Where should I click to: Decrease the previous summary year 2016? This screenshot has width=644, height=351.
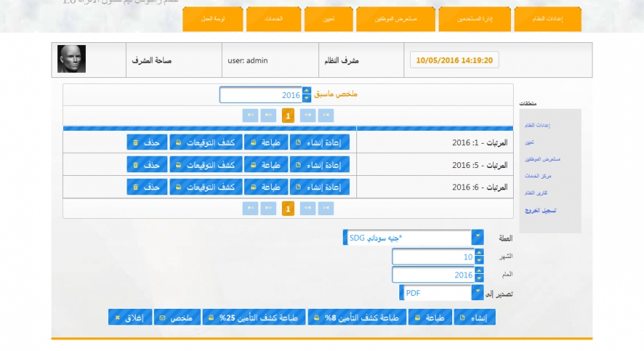(x=307, y=99)
